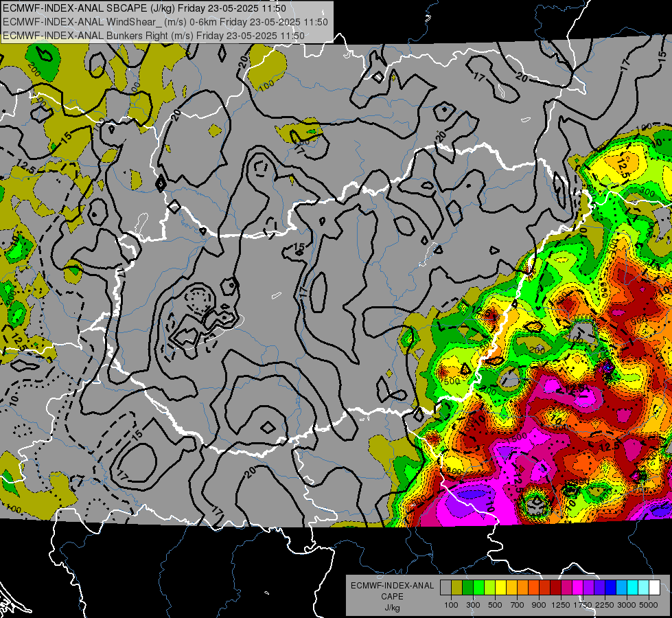Image resolution: width=672 pixels, height=618 pixels.
Task: Click the white swatch in CAPE legend
Action: pos(654,588)
